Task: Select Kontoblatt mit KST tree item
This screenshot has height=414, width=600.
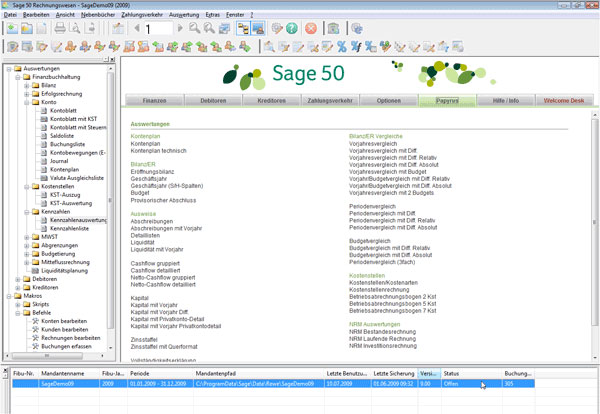Action: click(x=73, y=119)
